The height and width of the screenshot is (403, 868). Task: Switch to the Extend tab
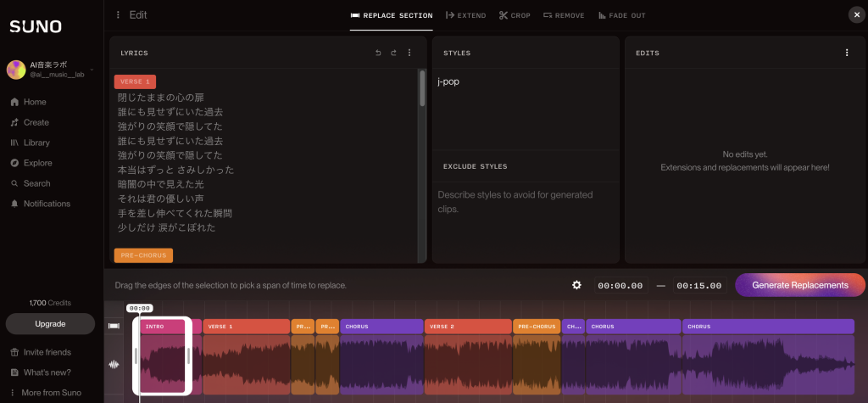(x=466, y=15)
